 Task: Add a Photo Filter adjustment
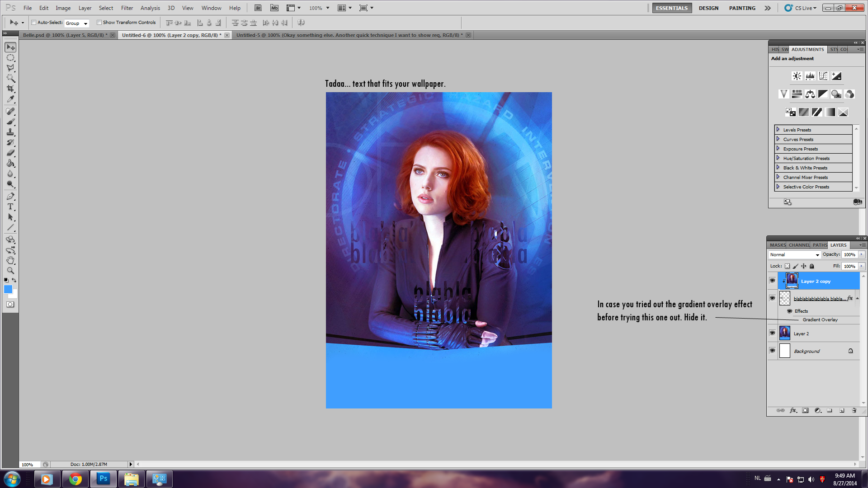[x=836, y=94]
